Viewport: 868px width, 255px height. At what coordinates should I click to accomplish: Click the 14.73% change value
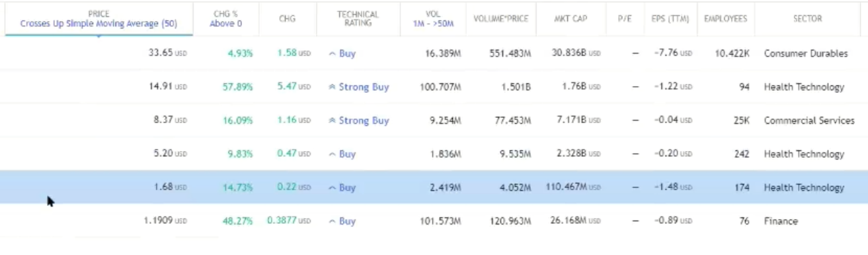click(x=237, y=187)
